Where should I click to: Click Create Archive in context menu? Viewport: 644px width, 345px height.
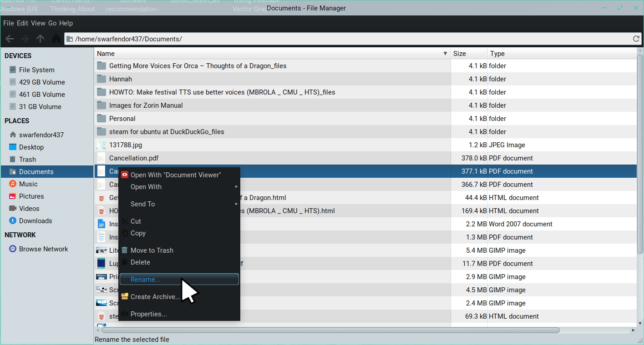155,297
